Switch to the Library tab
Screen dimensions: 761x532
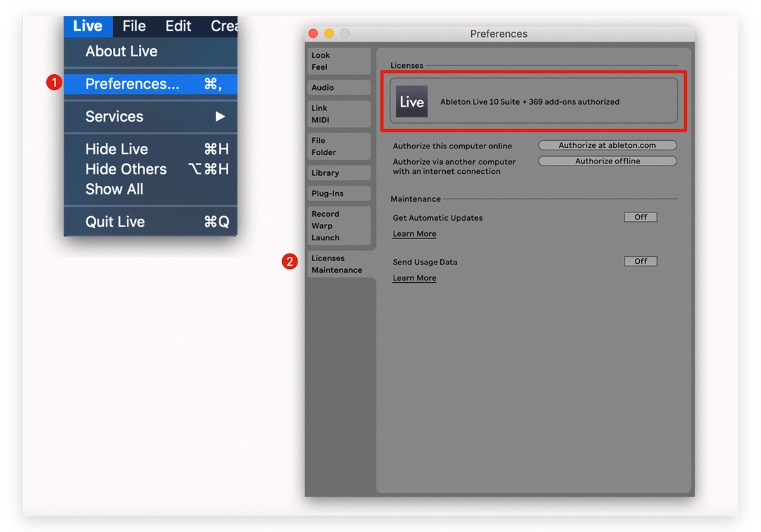(x=339, y=172)
